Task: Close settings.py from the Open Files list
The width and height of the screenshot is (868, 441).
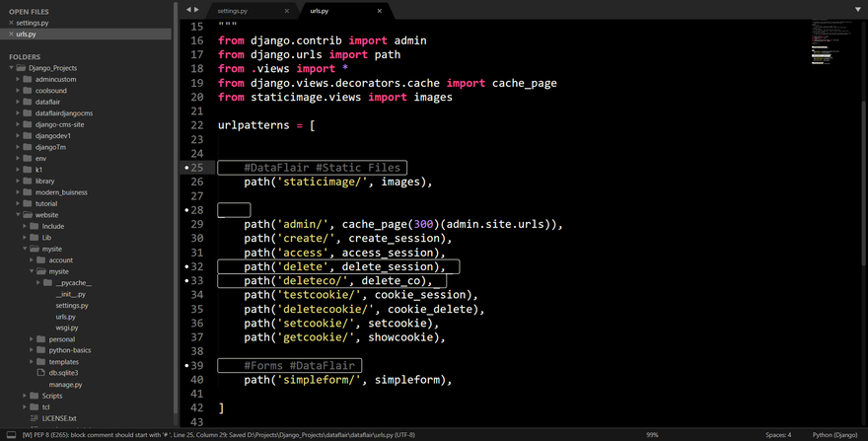Action: (11, 22)
